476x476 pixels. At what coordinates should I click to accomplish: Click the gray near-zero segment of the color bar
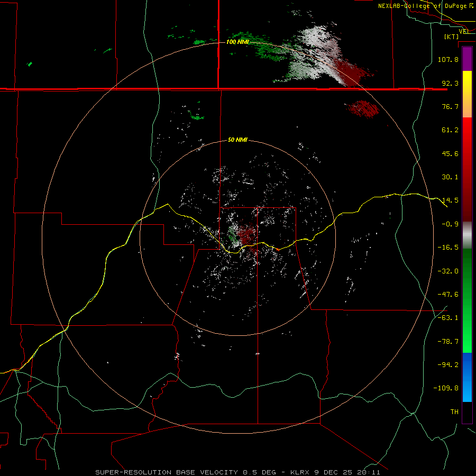tap(467, 235)
